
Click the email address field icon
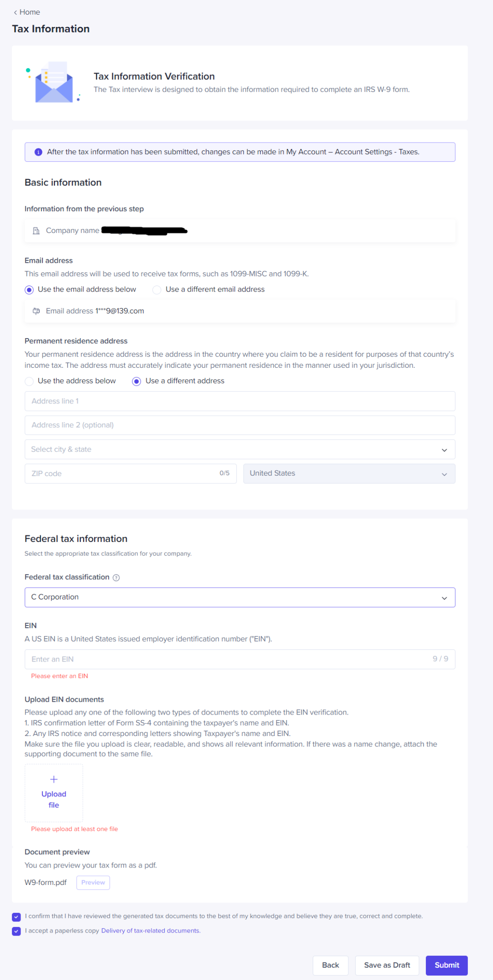pos(36,311)
